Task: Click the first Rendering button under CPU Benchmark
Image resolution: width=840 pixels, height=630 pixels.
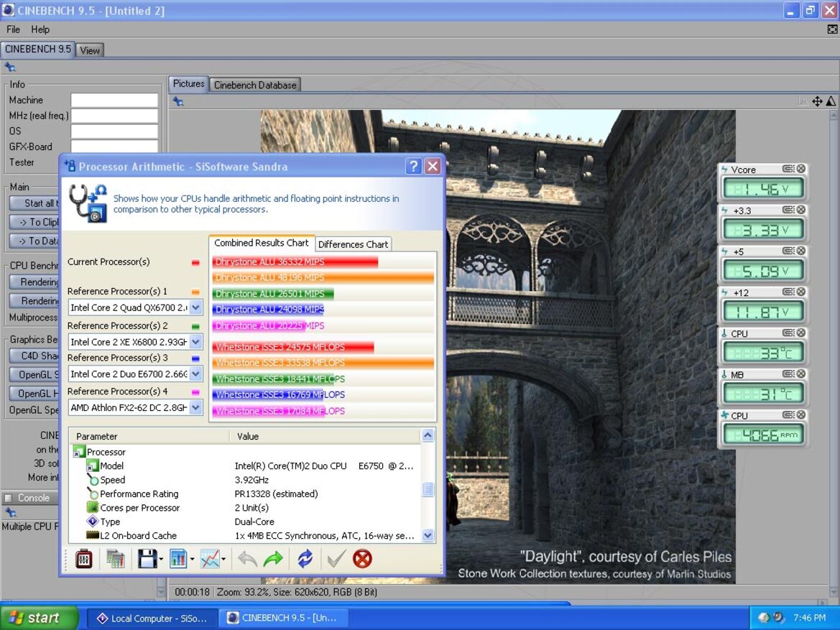Action: click(34, 282)
